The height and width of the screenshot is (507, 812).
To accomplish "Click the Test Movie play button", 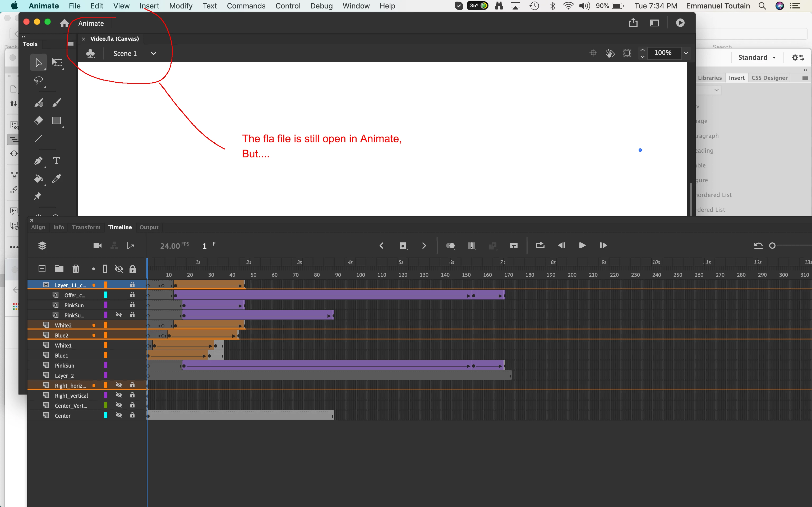I will coord(680,23).
